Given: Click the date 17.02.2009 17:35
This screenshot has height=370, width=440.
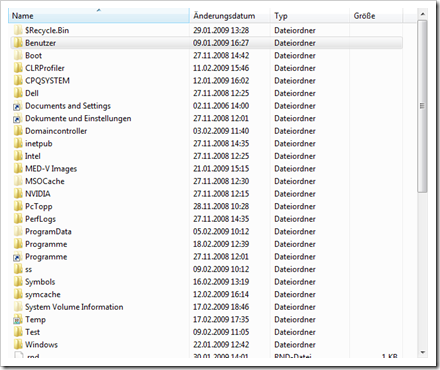Looking at the screenshot, I should click(x=221, y=319).
